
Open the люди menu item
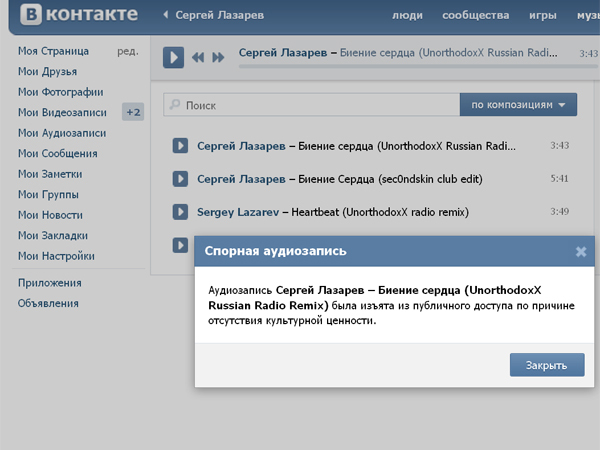[x=408, y=17]
